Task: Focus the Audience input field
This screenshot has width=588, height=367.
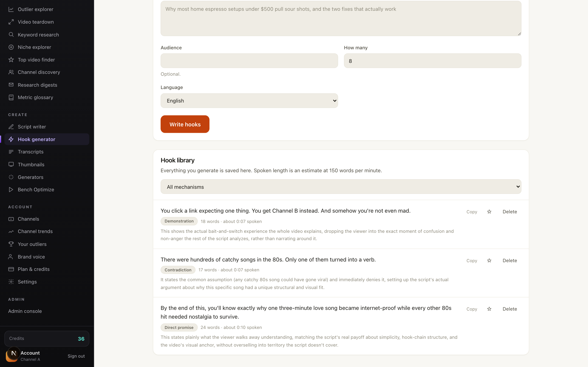Action: click(x=249, y=61)
